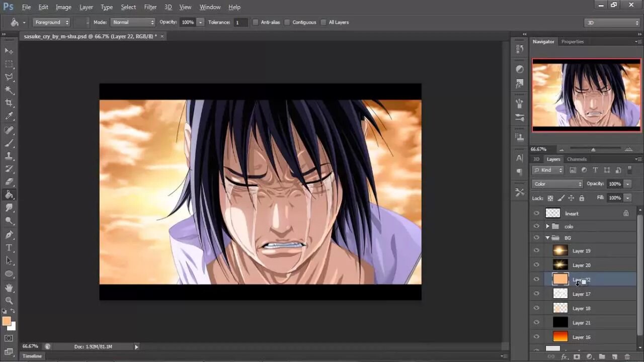Switch to the Channels tab
This screenshot has height=362, width=644.
[x=577, y=159]
